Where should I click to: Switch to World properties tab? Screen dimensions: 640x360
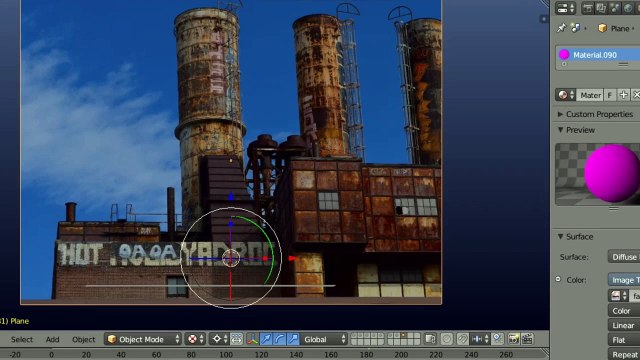(x=628, y=8)
